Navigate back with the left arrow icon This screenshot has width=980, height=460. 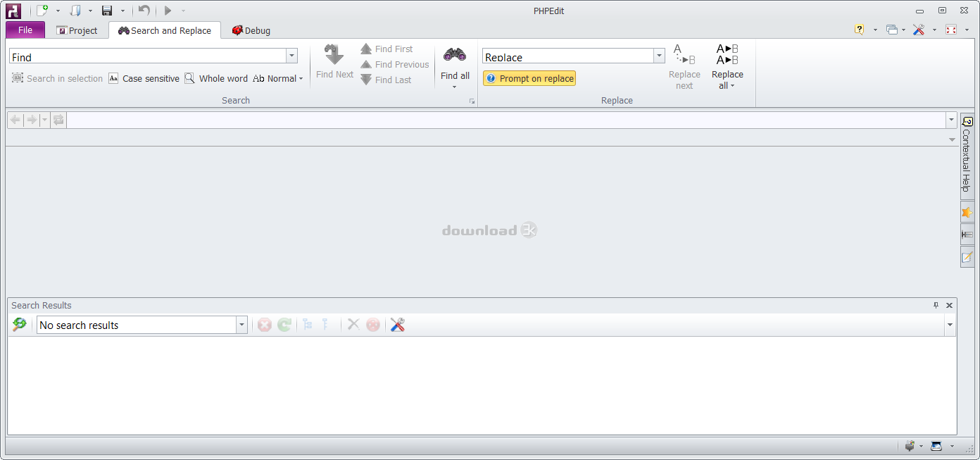tap(15, 120)
